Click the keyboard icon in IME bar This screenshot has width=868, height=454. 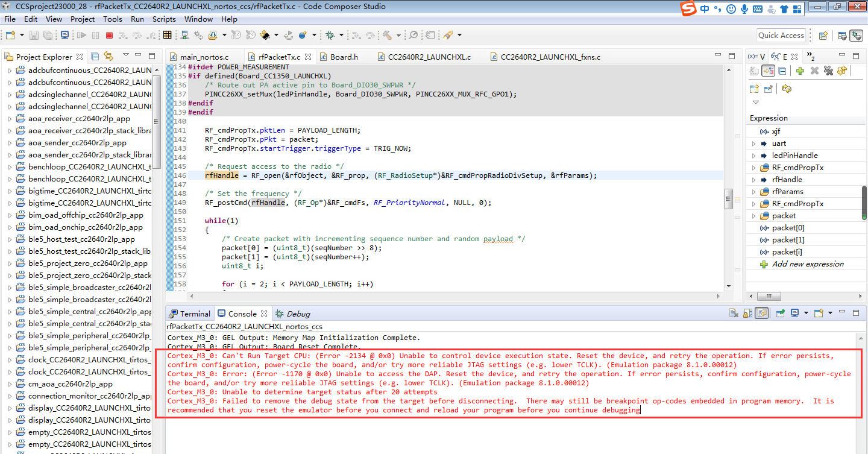coord(758,9)
